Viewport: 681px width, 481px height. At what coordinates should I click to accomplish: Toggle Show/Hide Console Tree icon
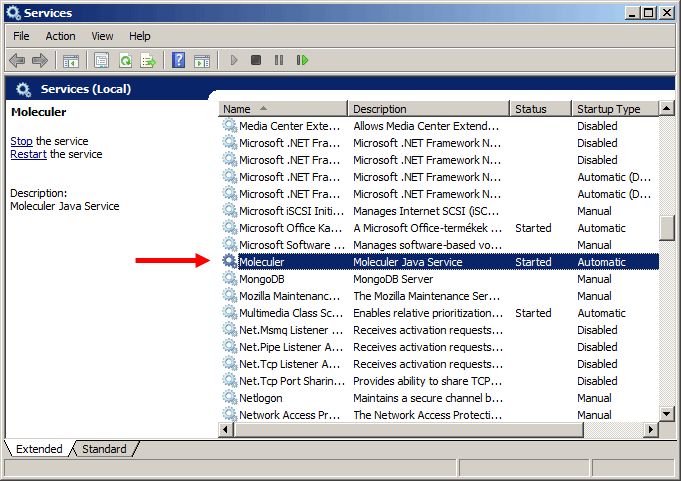[x=71, y=60]
